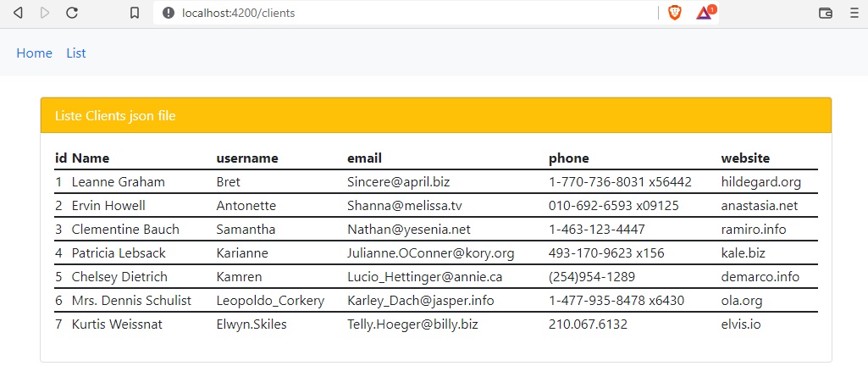Click the browser back arrow
Viewport: 868px width, 377px height.
click(x=18, y=13)
